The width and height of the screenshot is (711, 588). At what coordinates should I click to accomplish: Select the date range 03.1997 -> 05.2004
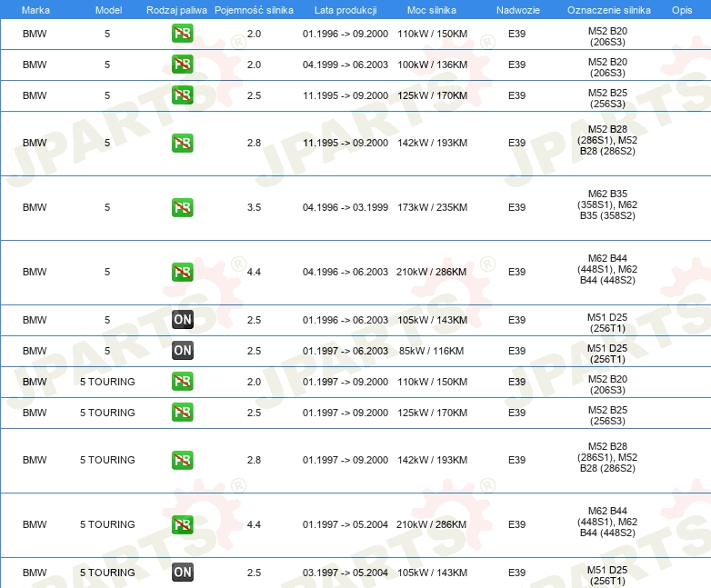click(x=345, y=573)
